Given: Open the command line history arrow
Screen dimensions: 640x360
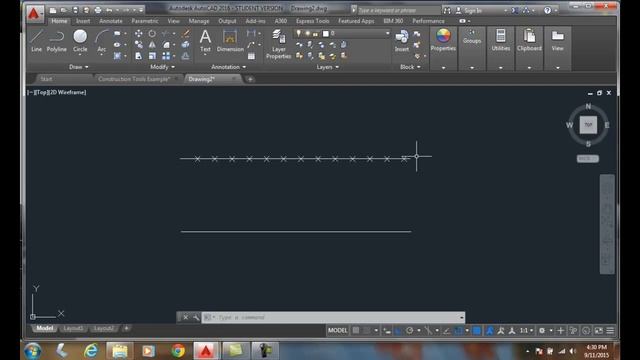Looking at the screenshot, I should tap(462, 317).
